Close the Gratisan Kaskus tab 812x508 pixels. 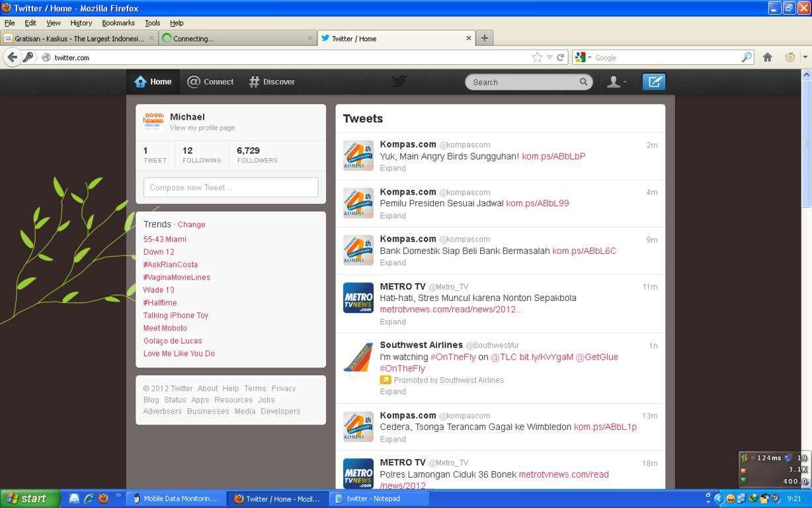tap(151, 38)
